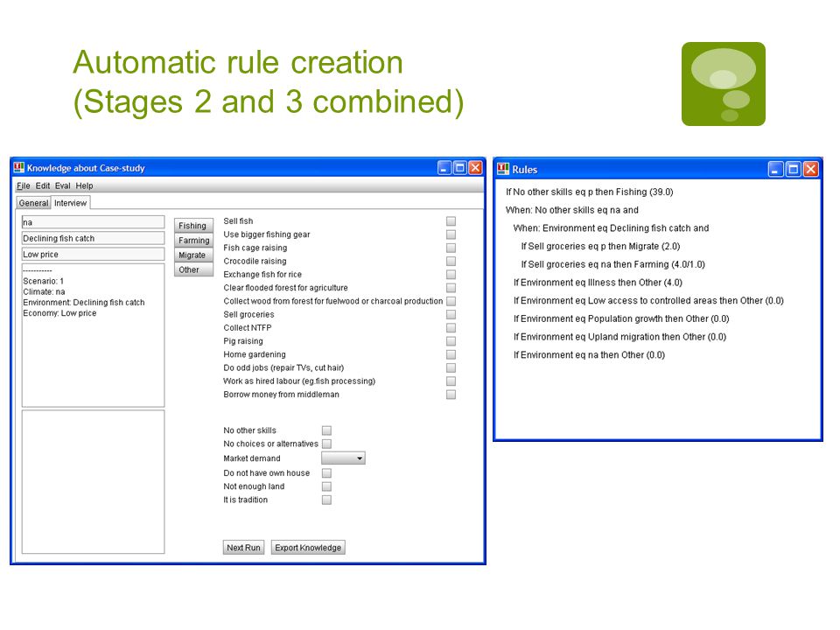Click the climate field showing na
Viewport: 840px width, 630px height.
tap(94, 222)
